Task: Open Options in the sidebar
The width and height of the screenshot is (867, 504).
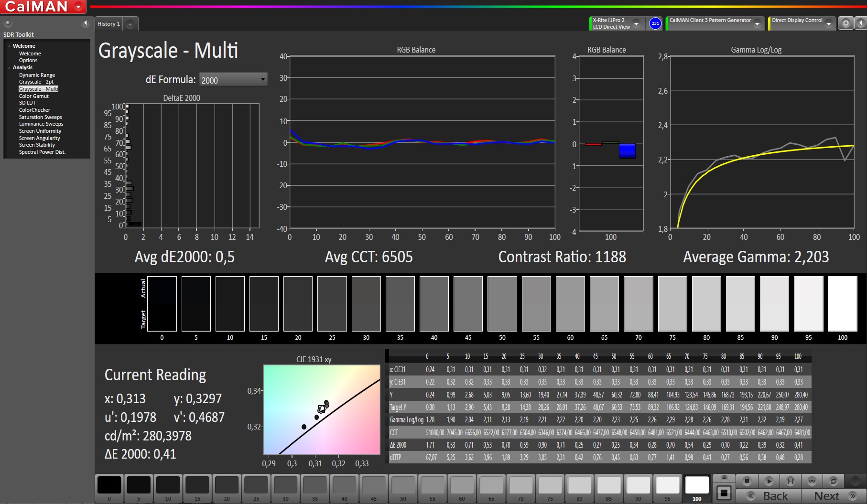Action: tap(28, 60)
